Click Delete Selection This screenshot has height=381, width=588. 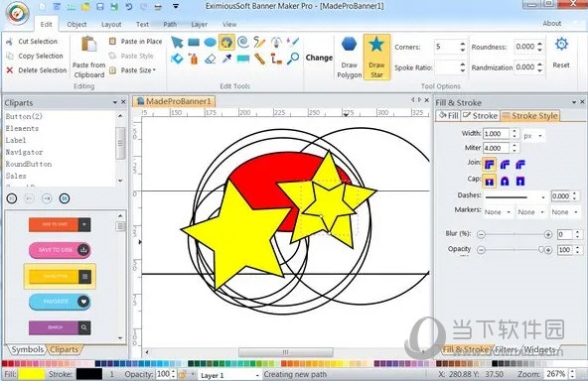(x=37, y=70)
